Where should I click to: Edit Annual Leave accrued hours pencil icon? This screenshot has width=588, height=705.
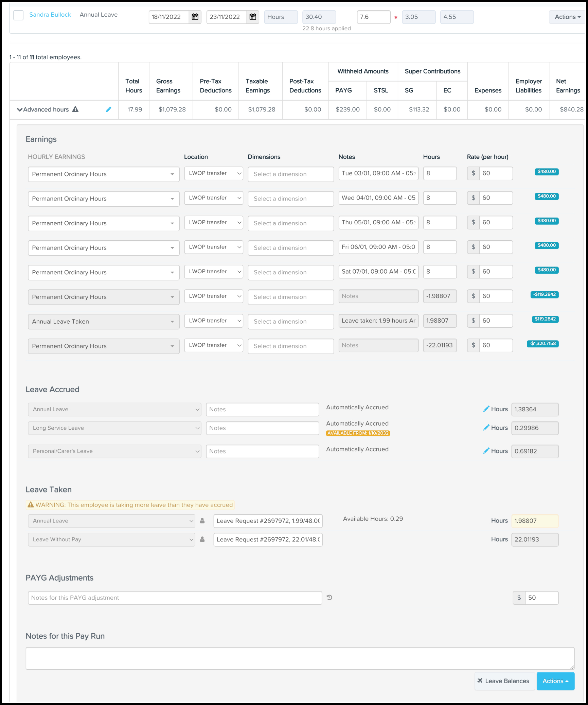point(486,409)
